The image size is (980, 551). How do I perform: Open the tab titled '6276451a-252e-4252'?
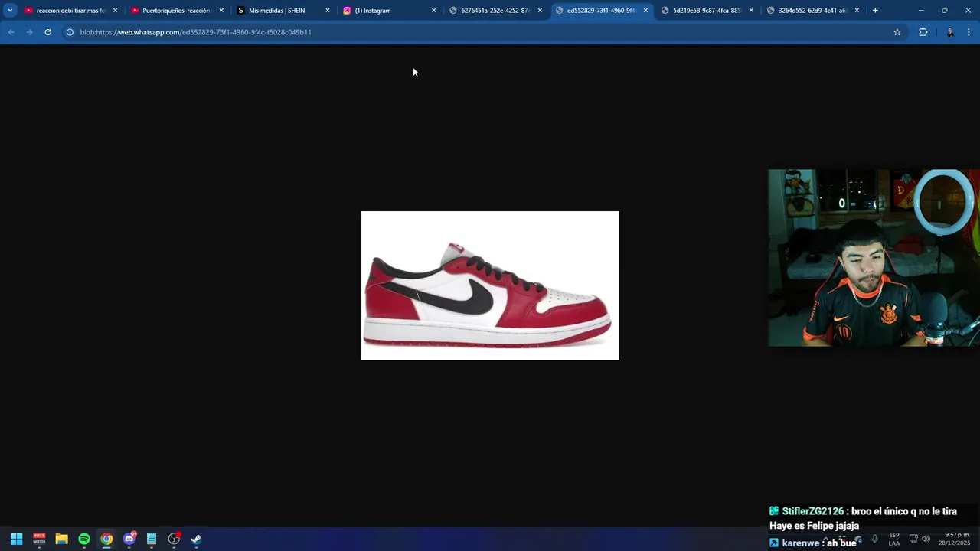tap(495, 11)
